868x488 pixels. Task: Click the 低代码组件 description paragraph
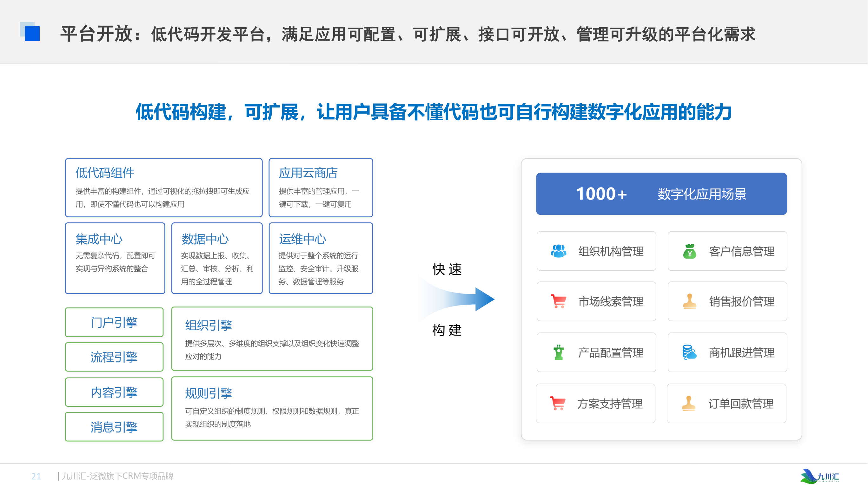162,197
